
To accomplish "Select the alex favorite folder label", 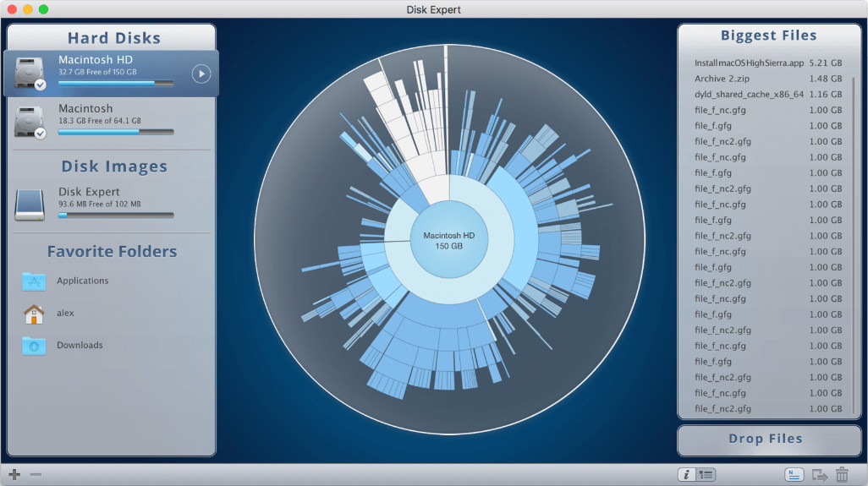I will 65,313.
